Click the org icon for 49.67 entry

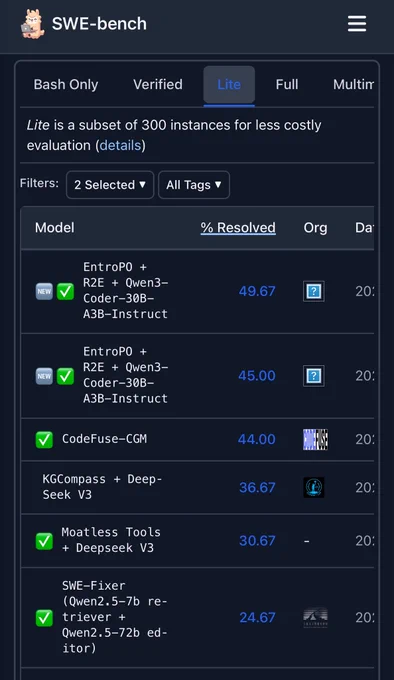point(314,291)
